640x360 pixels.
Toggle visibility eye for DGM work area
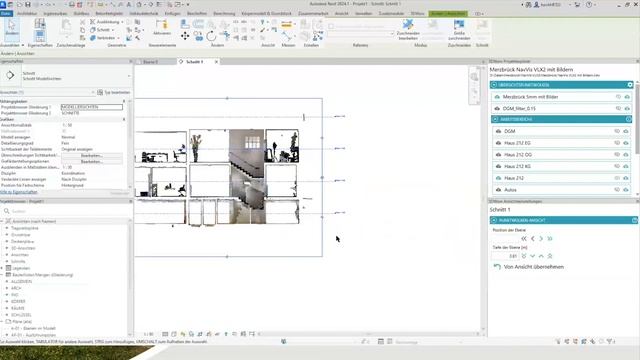617,131
